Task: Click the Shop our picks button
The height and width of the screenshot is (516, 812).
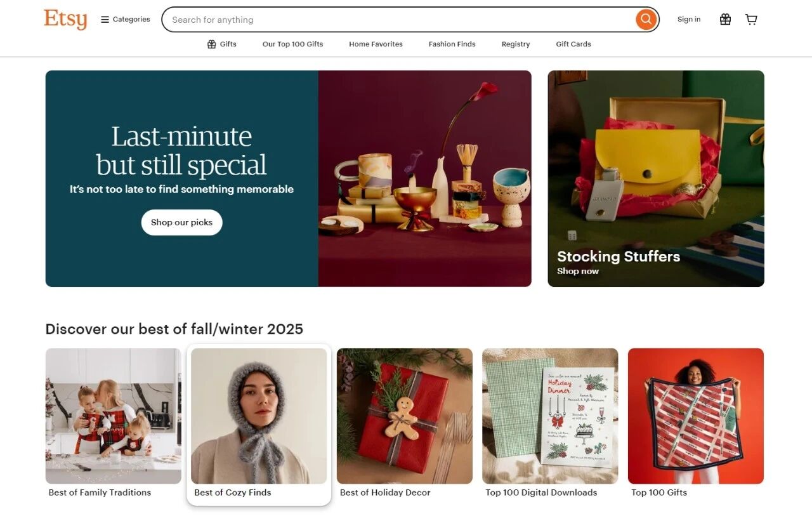Action: [181, 223]
